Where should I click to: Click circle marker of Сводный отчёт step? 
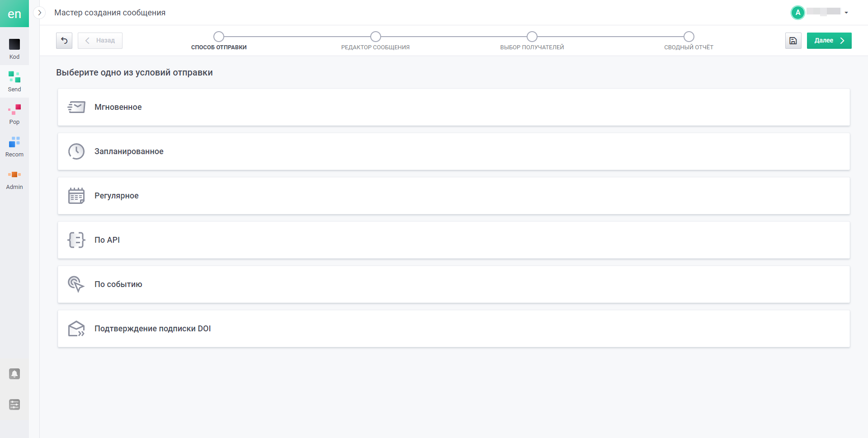point(689,37)
